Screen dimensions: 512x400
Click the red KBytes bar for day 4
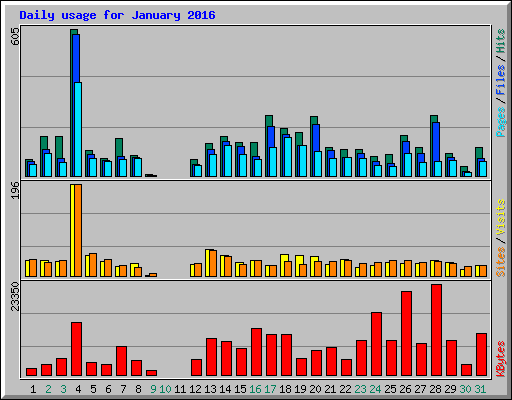(76, 349)
